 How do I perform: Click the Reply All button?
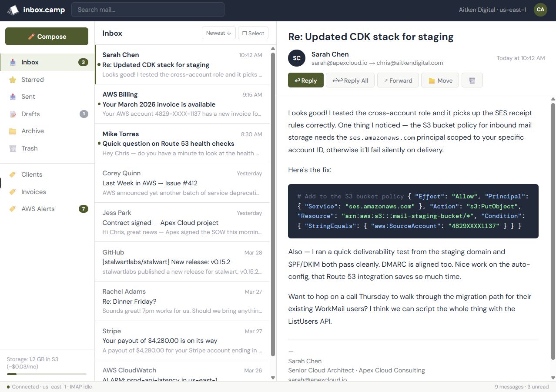tap(350, 80)
